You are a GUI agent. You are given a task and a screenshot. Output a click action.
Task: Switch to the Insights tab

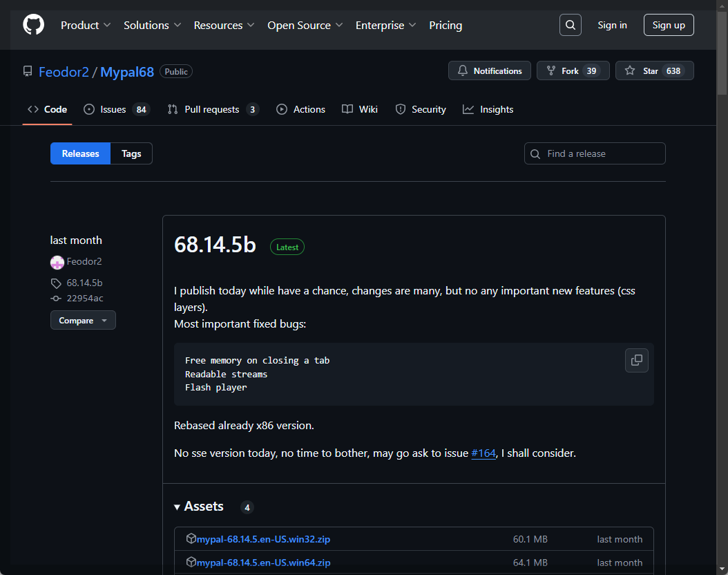tap(488, 110)
